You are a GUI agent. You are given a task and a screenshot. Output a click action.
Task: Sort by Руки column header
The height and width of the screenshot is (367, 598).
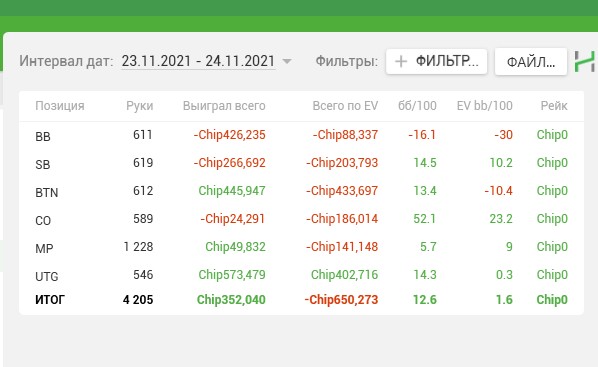(x=140, y=106)
